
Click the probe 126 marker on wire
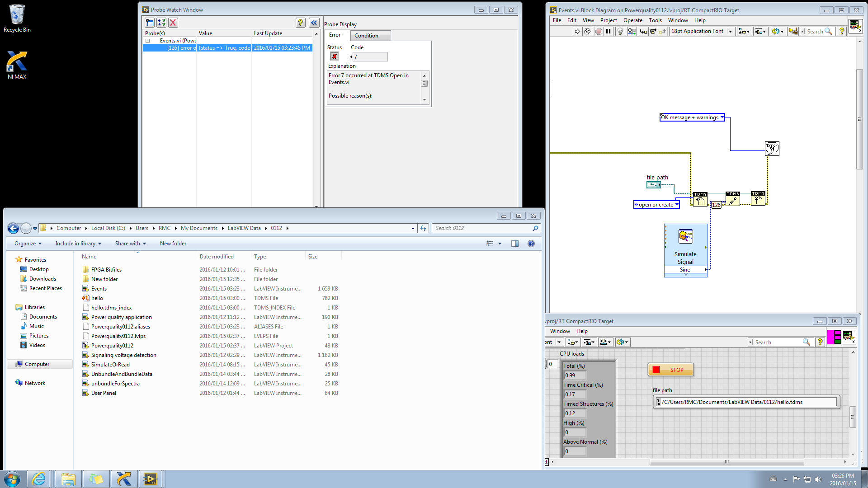[x=717, y=205]
